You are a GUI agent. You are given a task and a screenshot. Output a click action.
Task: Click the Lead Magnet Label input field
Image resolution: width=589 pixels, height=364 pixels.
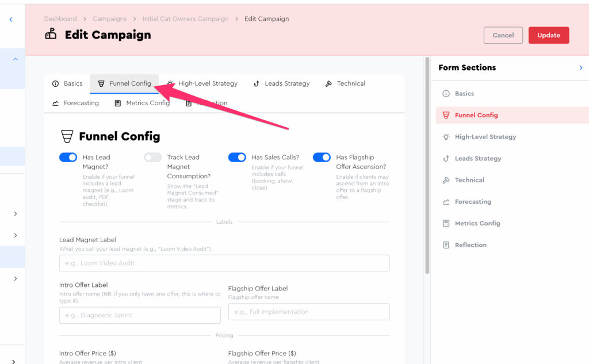[224, 263]
